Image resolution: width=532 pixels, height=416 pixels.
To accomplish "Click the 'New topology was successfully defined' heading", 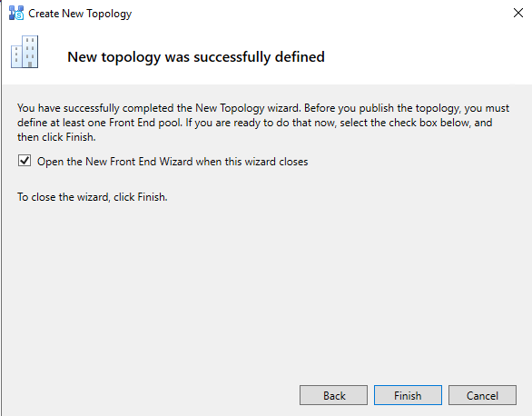I will 196,57.
